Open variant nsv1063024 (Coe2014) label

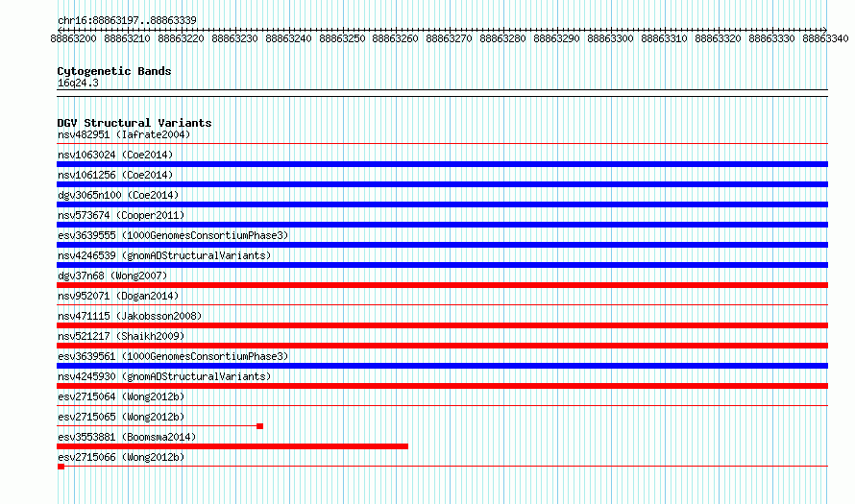[x=115, y=155]
